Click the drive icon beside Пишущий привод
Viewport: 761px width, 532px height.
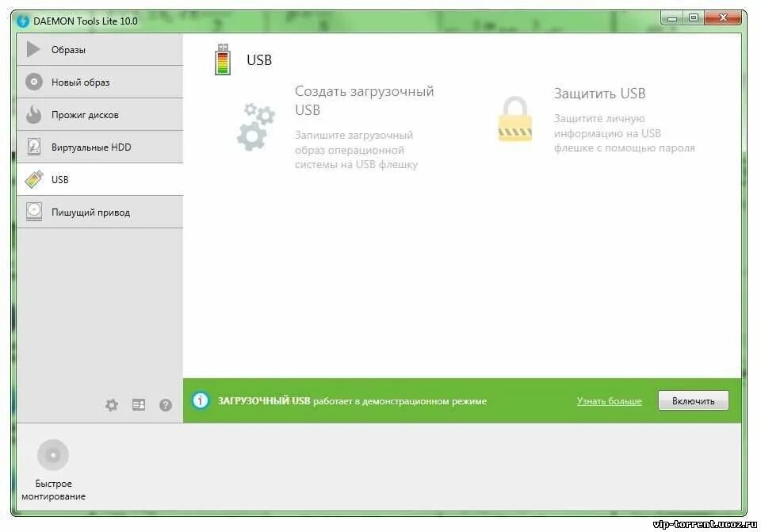click(34, 212)
